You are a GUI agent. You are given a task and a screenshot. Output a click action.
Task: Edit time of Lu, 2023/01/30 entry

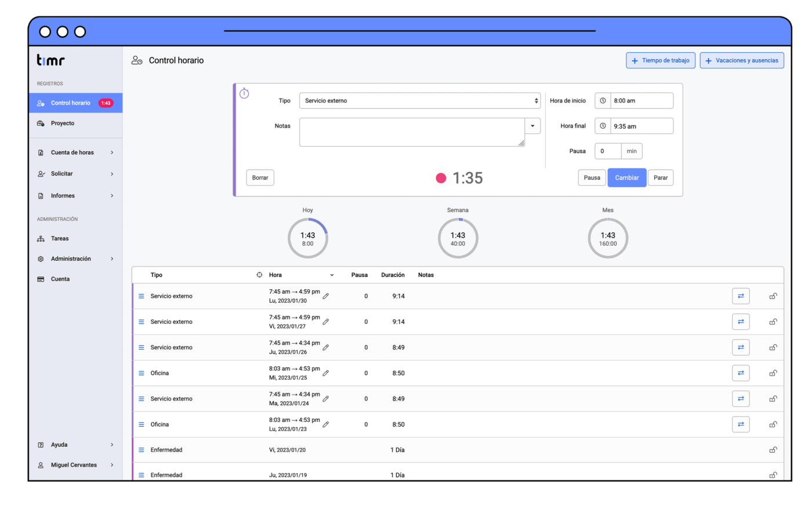326,296
